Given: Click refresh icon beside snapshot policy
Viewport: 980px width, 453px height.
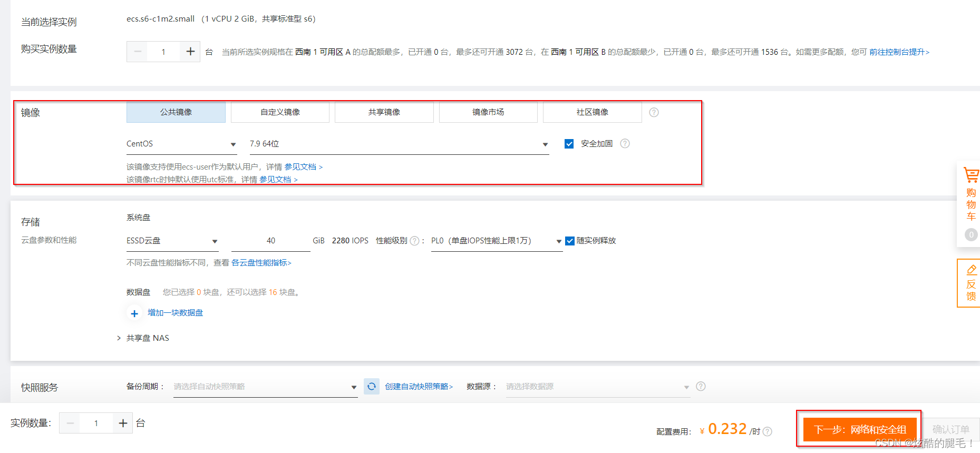Looking at the screenshot, I should (x=372, y=386).
